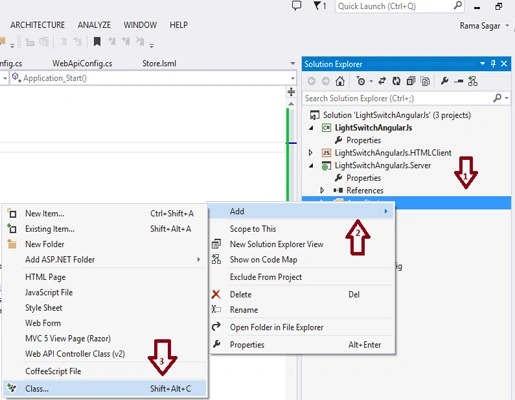515x400 pixels.
Task: Click the Sync with Active Document icon
Action: tap(382, 81)
